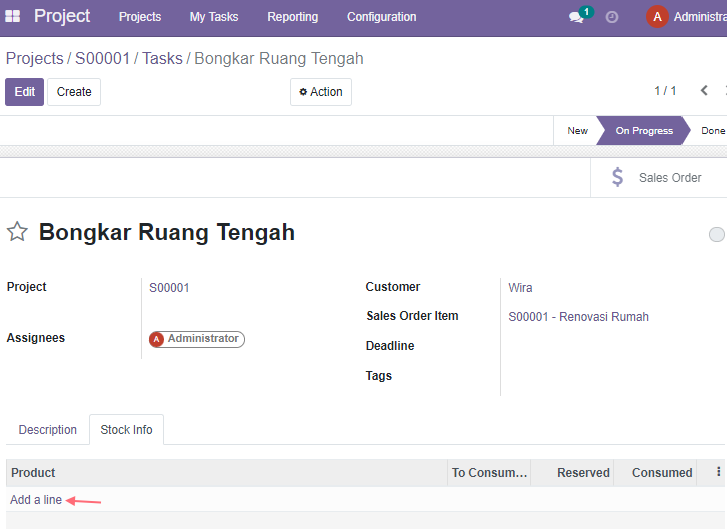The image size is (727, 529).
Task: Open the optional columns three-dot menu
Action: pos(718,472)
